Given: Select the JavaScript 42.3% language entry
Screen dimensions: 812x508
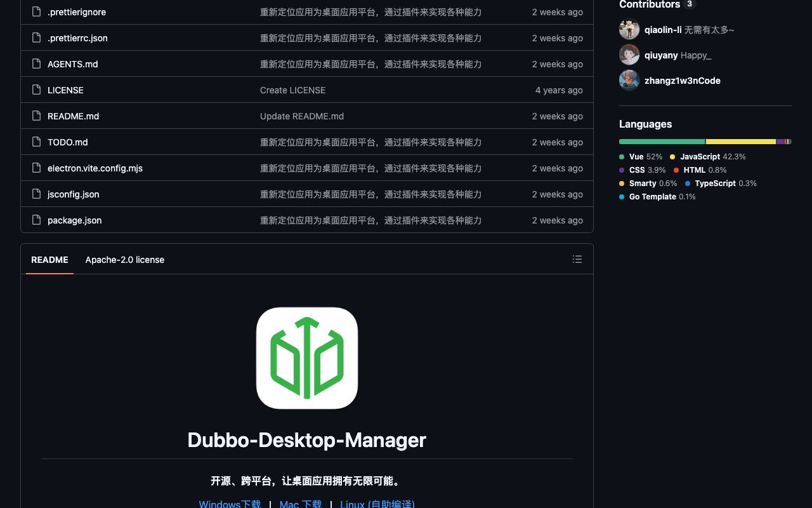Looking at the screenshot, I should (708, 157).
